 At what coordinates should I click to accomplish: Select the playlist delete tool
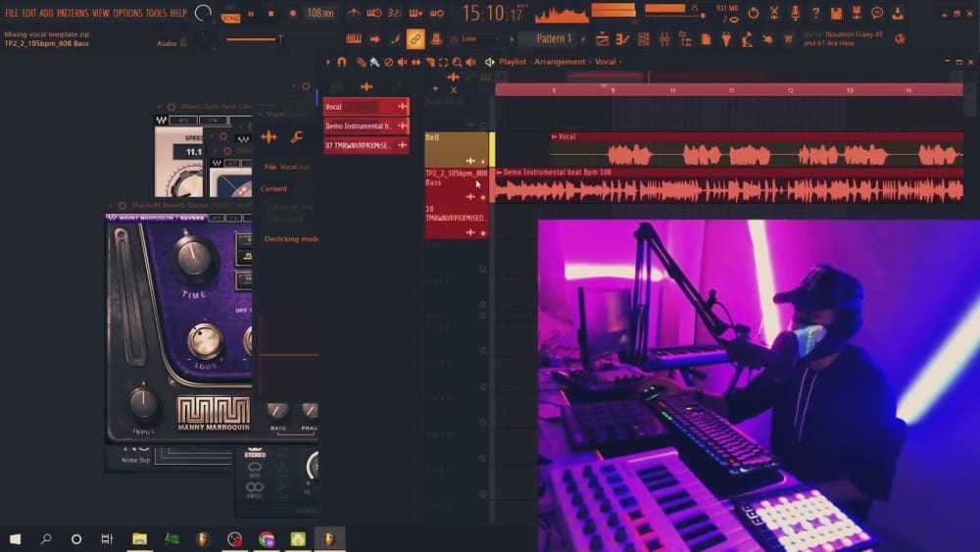tap(389, 62)
